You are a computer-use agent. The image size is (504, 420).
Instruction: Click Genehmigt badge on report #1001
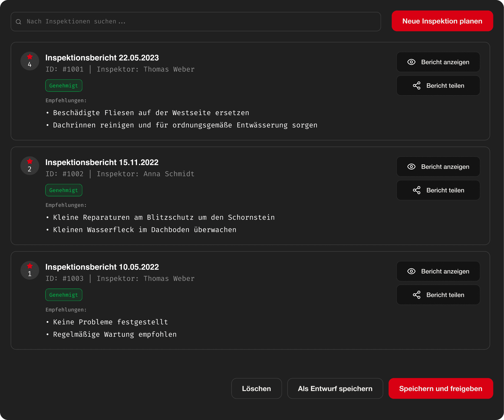tap(64, 86)
